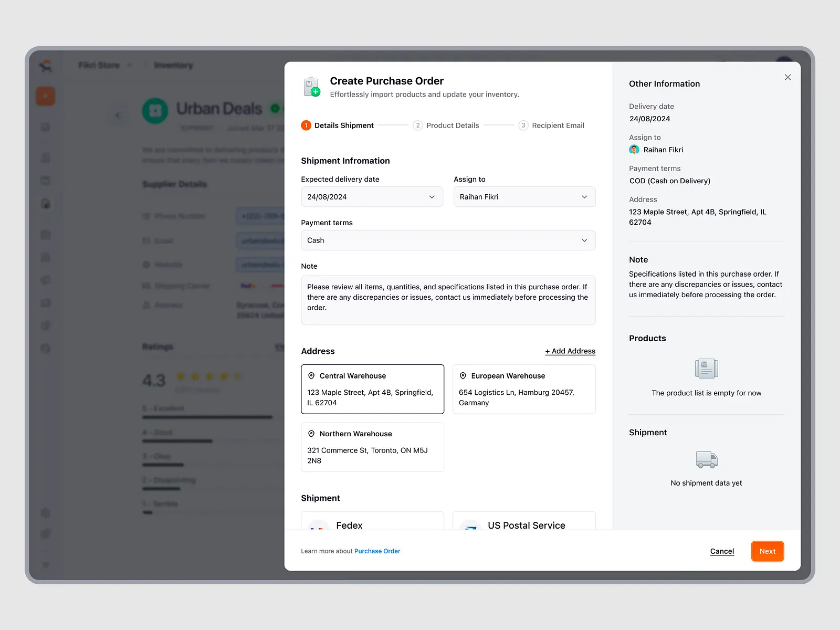Choose US Postal Service shipment option
840x630 pixels.
[524, 521]
